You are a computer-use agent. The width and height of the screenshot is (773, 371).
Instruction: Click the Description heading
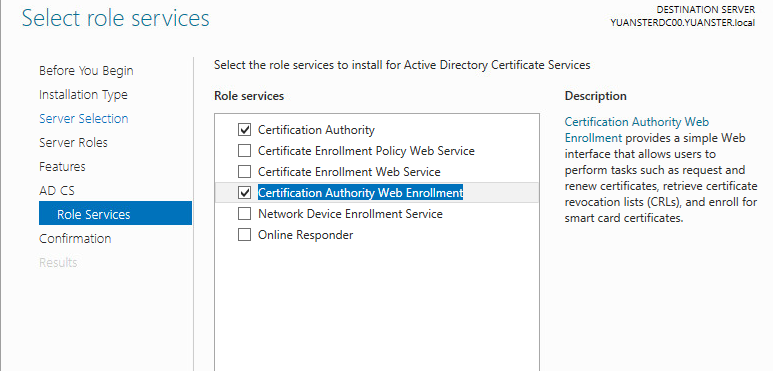click(x=596, y=96)
